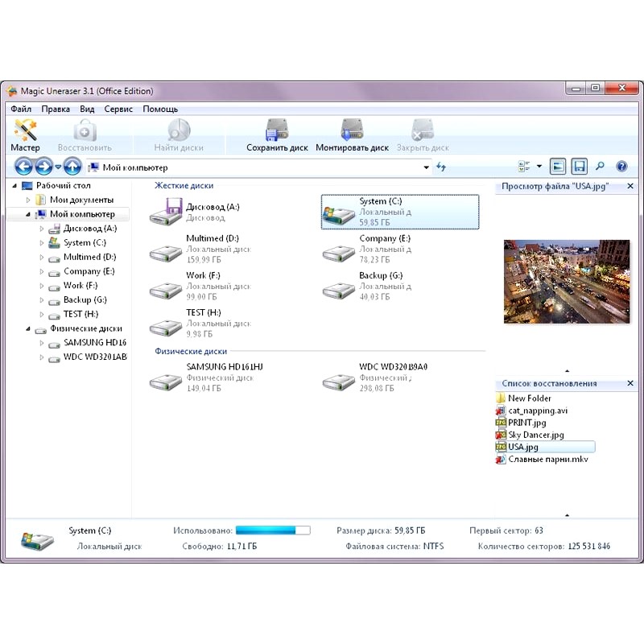Toggle the preview panel button
Viewport: 644px width, 644px height.
[558, 167]
